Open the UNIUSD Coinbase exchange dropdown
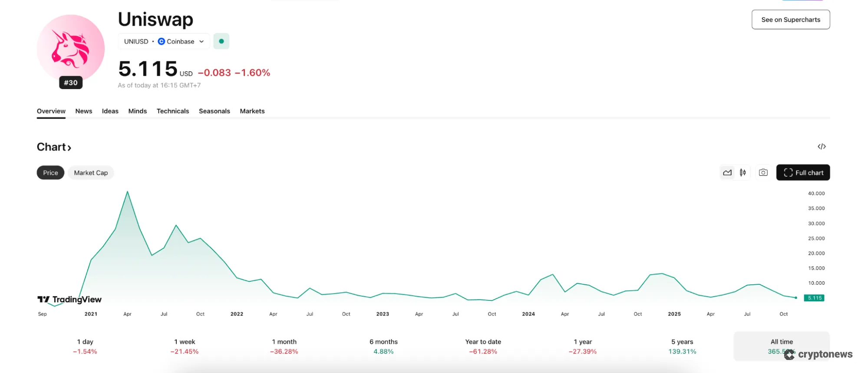The image size is (868, 373). [164, 41]
